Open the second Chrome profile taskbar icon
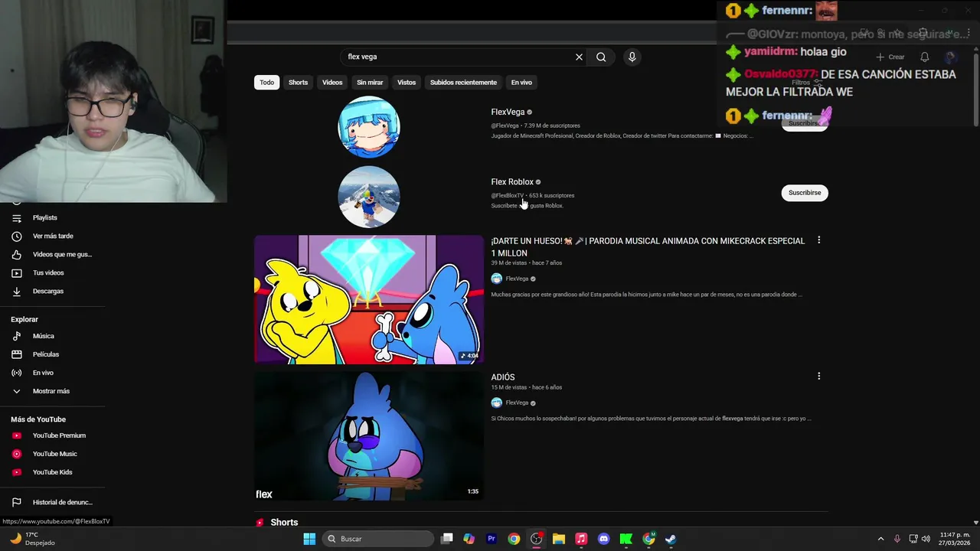The image size is (980, 551). (648, 539)
